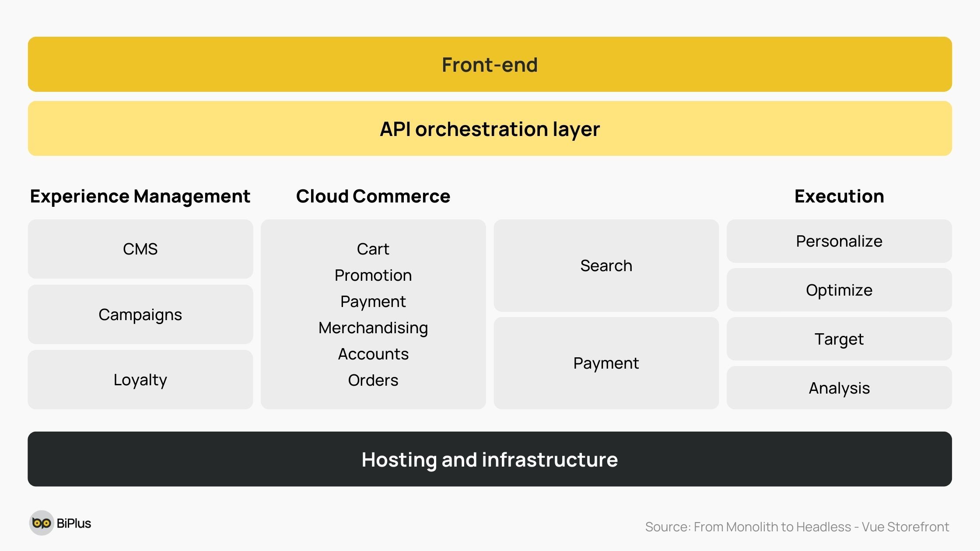Select the CMS component box
Image resolution: width=980 pixels, height=551 pixels.
(x=140, y=249)
